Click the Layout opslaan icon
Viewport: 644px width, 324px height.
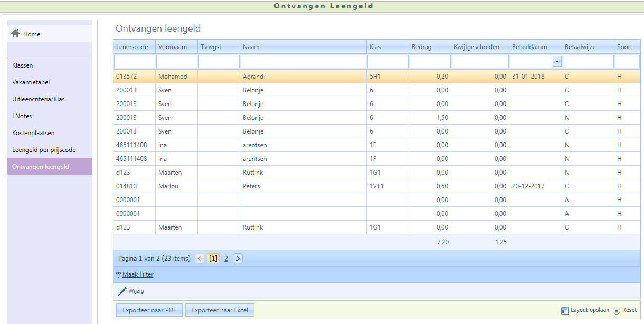pos(564,310)
